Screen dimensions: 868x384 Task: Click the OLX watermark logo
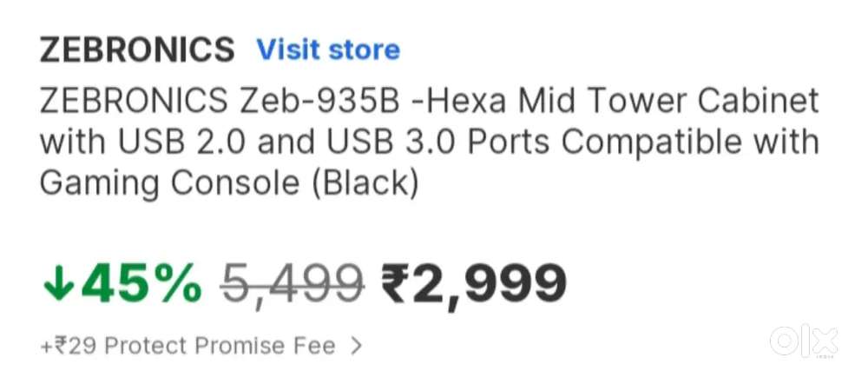pyautogui.click(x=804, y=341)
